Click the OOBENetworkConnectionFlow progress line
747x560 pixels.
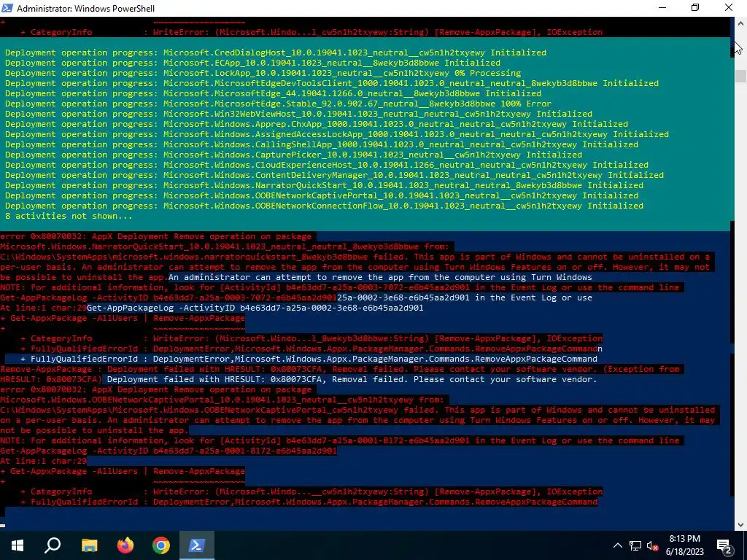pos(324,206)
